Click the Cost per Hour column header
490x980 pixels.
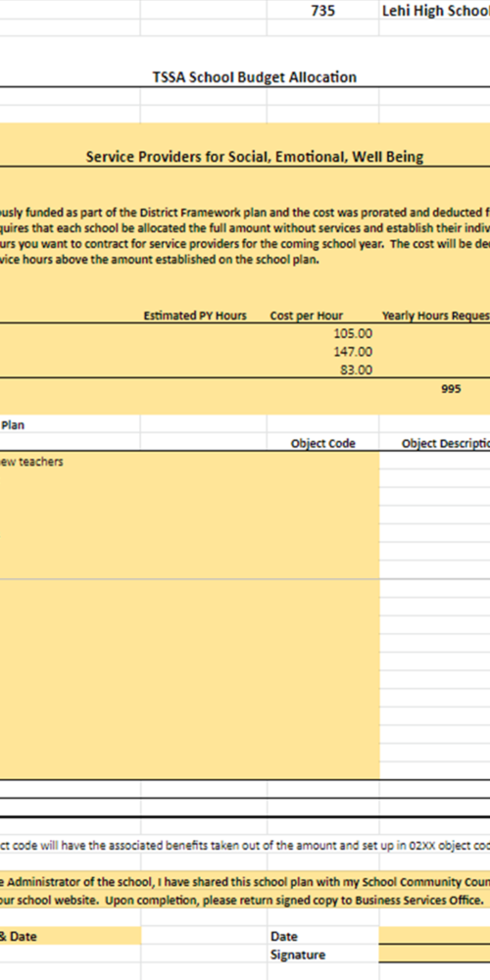306,316
